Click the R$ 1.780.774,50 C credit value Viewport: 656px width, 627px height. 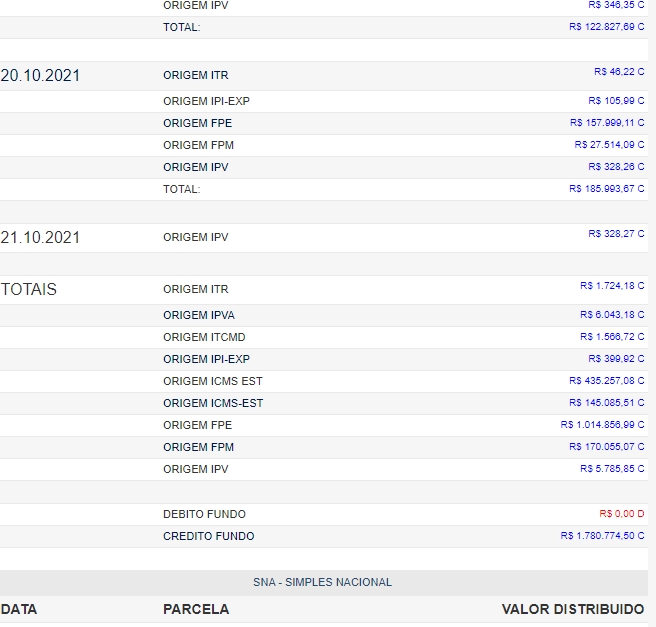[x=602, y=536]
